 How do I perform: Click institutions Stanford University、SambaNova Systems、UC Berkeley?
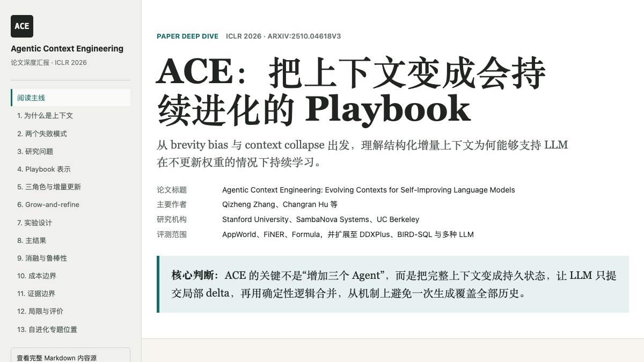[321, 219]
